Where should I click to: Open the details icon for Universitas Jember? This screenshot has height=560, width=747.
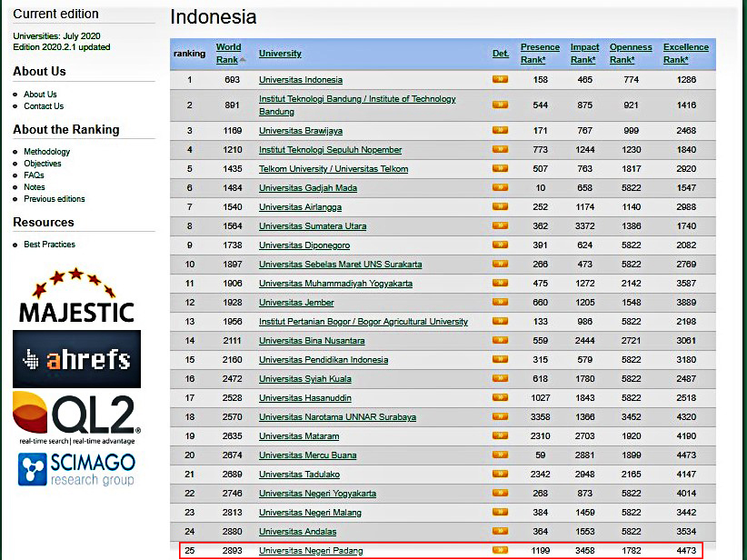click(x=500, y=301)
